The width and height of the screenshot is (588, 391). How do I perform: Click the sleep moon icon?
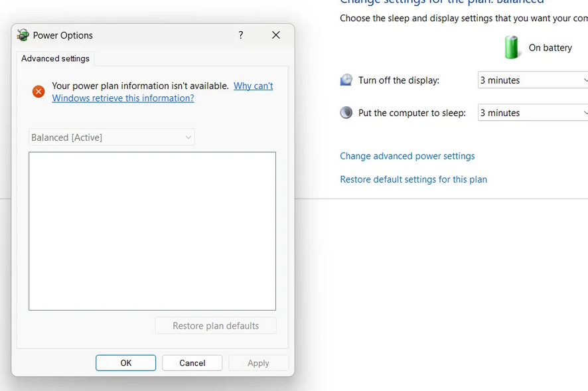[x=346, y=113]
